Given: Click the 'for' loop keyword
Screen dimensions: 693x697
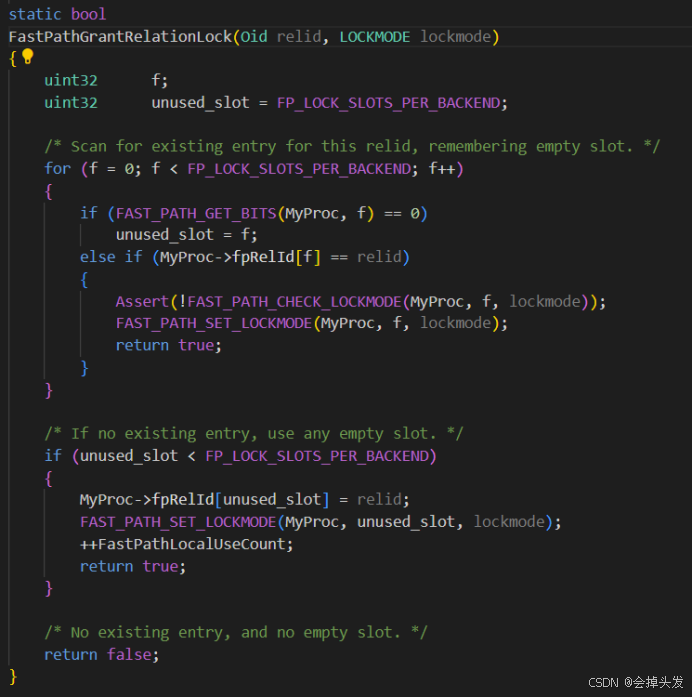Looking at the screenshot, I should (x=57, y=168).
